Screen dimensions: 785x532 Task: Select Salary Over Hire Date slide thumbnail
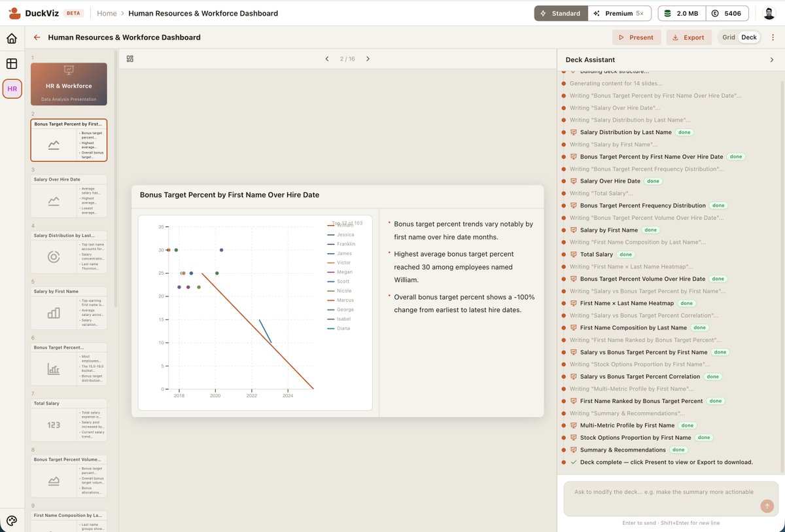point(69,196)
